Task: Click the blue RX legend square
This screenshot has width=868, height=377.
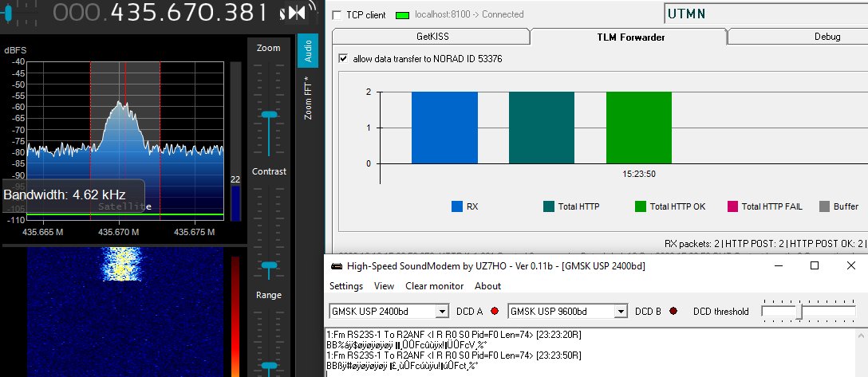Action: 456,206
